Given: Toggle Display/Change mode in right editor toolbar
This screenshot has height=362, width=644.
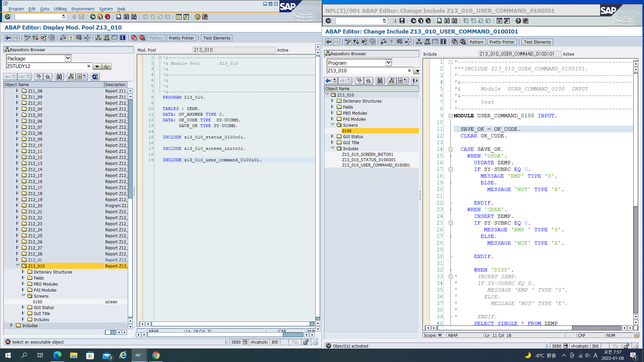Looking at the screenshot, I should [x=348, y=42].
